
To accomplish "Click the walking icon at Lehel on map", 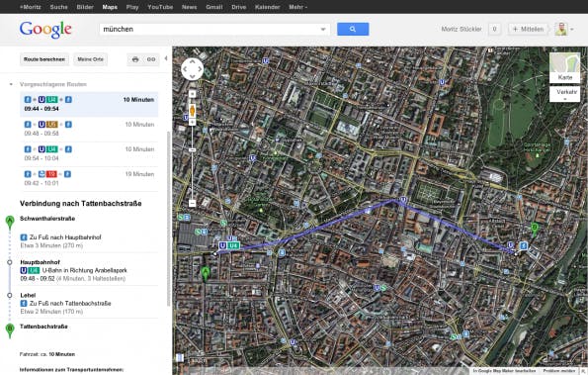I will tap(524, 245).
